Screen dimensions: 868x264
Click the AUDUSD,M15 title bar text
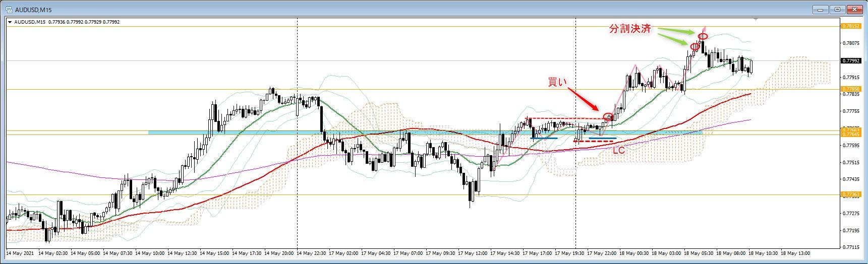33,10
